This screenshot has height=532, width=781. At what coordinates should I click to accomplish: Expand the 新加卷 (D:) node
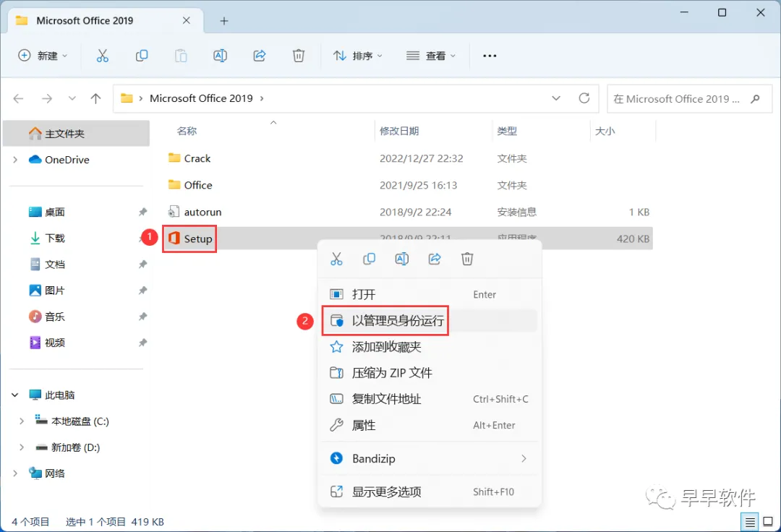[x=22, y=447]
